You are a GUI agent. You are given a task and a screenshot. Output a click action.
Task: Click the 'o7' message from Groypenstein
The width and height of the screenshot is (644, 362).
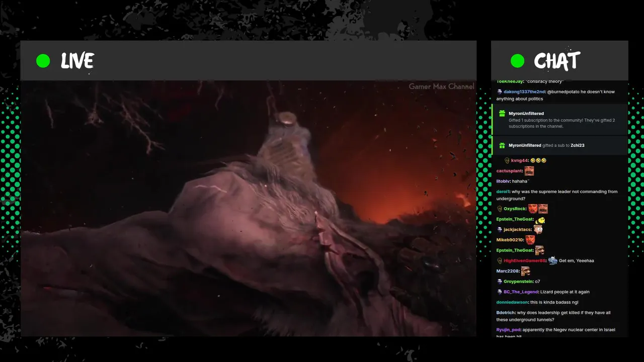(537, 282)
